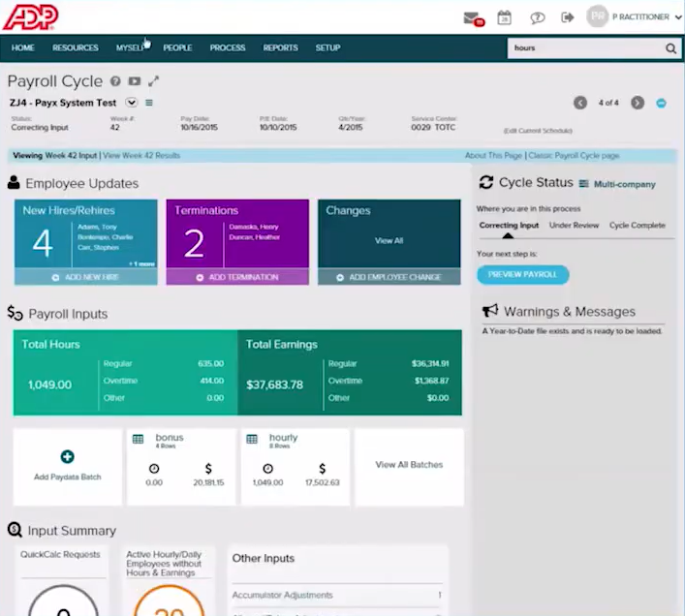Click the ADP logo
This screenshot has height=616, width=685.
pyautogui.click(x=31, y=17)
